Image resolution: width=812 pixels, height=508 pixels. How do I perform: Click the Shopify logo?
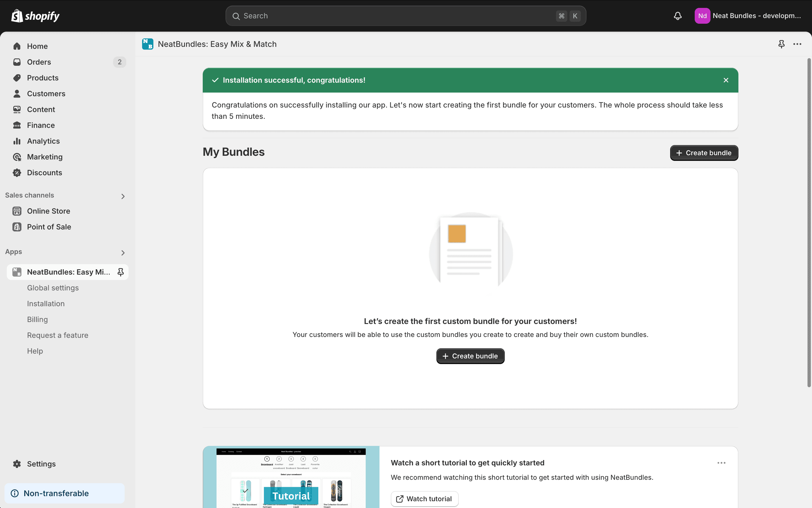pos(35,16)
